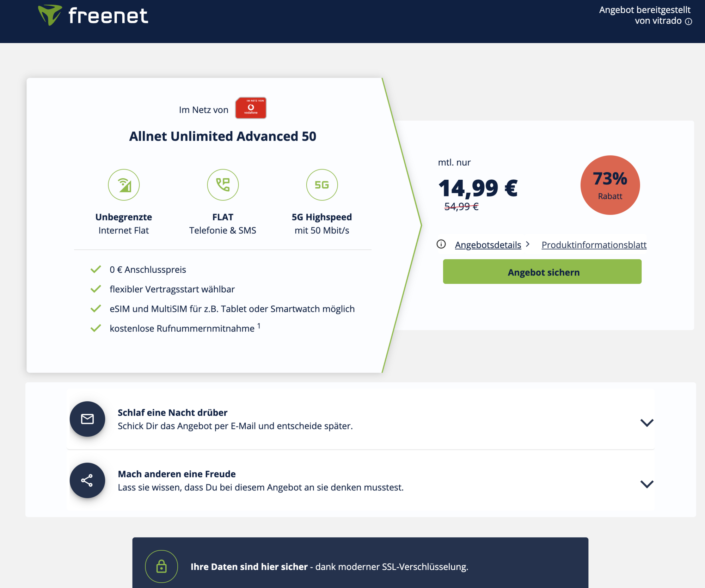Click the telephony and SMS flat icon
Image resolution: width=705 pixels, height=588 pixels.
[223, 185]
